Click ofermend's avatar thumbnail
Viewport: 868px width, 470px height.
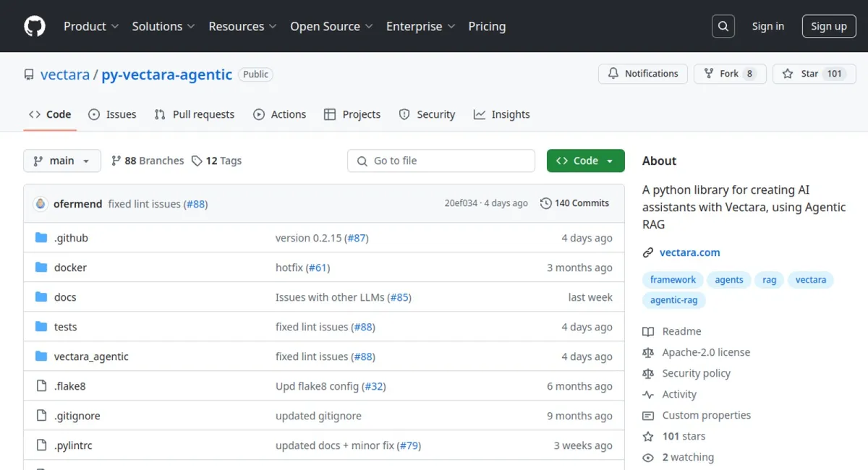click(x=41, y=204)
